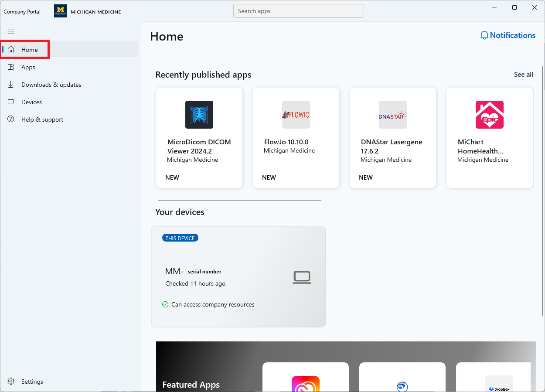Click the MicroDicom DICOM Viewer icon
Viewport: 545px width, 392px height.
pyautogui.click(x=199, y=115)
